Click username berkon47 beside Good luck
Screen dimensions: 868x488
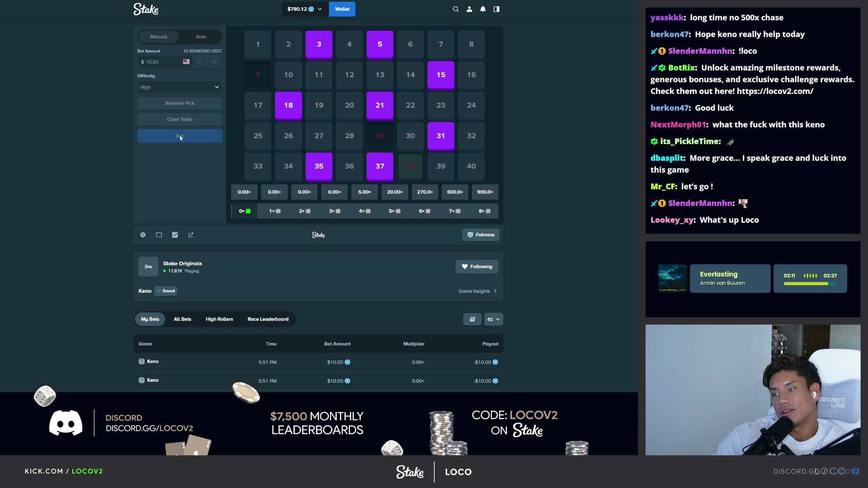669,108
